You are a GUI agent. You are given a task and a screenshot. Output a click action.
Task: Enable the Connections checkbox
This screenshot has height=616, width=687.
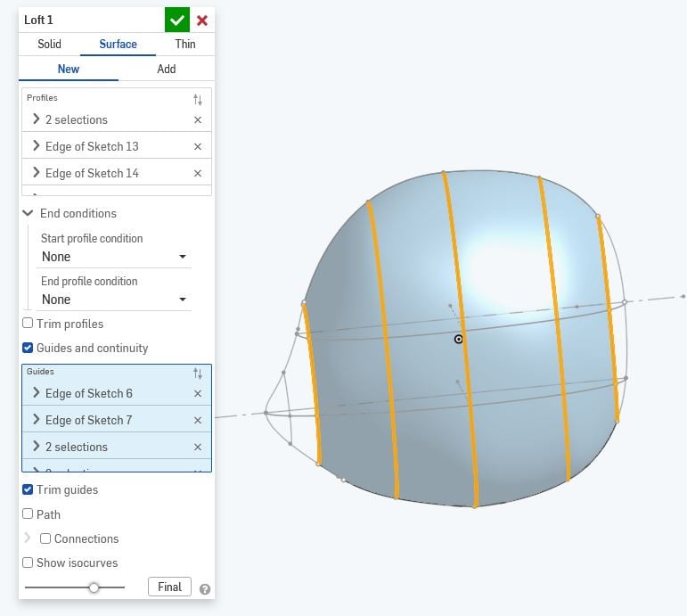[x=45, y=538]
